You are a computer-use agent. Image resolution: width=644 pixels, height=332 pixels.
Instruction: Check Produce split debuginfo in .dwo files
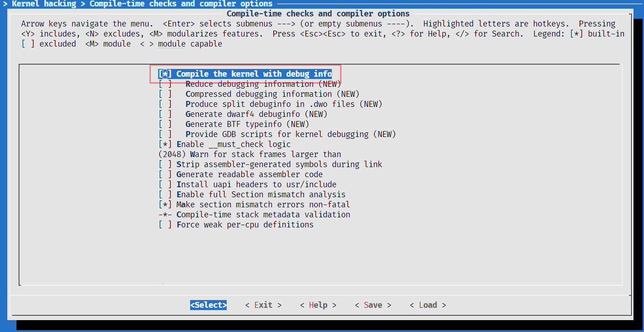pyautogui.click(x=165, y=104)
